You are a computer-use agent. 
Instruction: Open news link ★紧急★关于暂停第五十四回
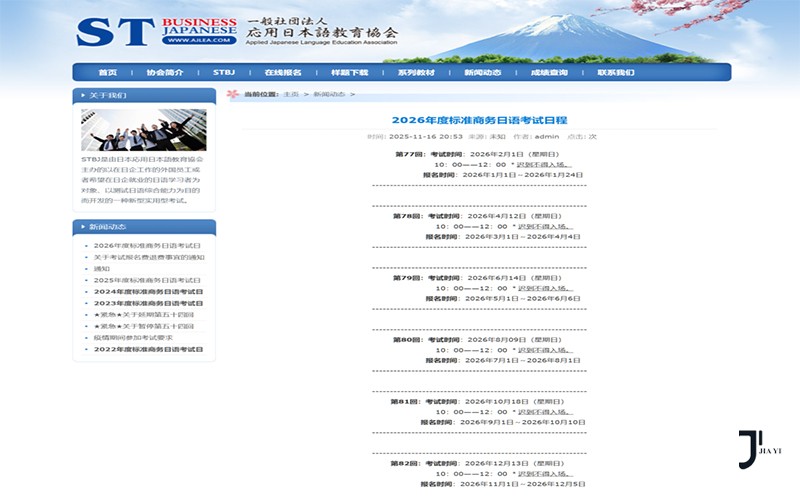(144, 326)
